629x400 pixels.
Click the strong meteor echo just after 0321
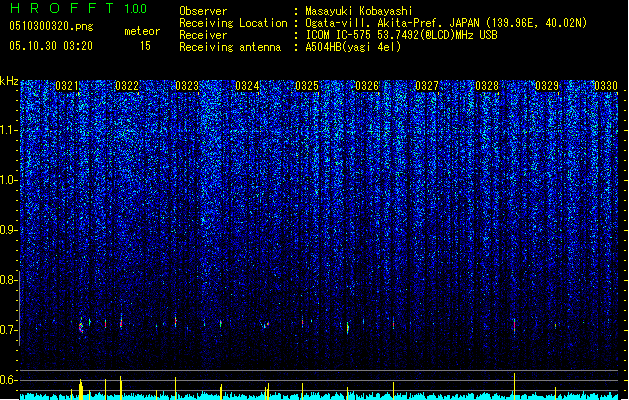(x=81, y=326)
